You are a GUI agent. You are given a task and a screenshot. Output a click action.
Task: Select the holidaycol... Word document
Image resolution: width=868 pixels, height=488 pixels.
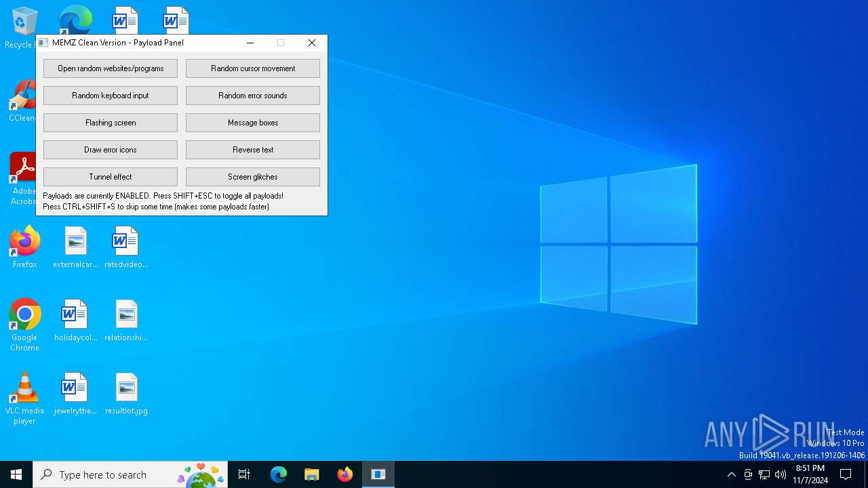[x=75, y=321]
